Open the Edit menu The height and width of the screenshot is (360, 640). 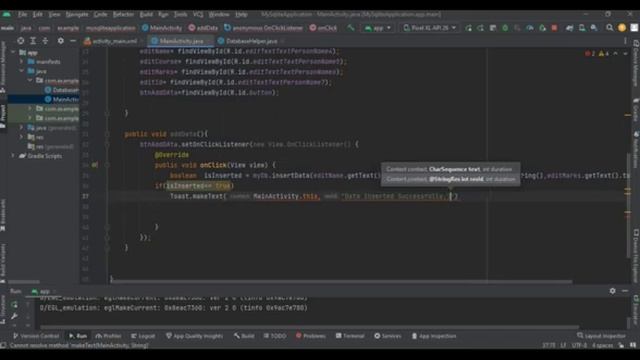pos(38,14)
